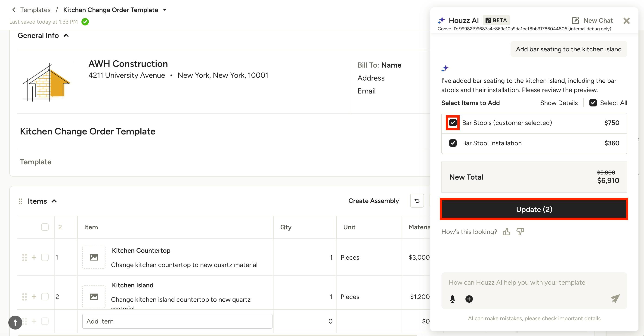Viewport: 644px width, 336px height.
Task: Click the $1,200 material cost cell
Action: [x=420, y=297]
